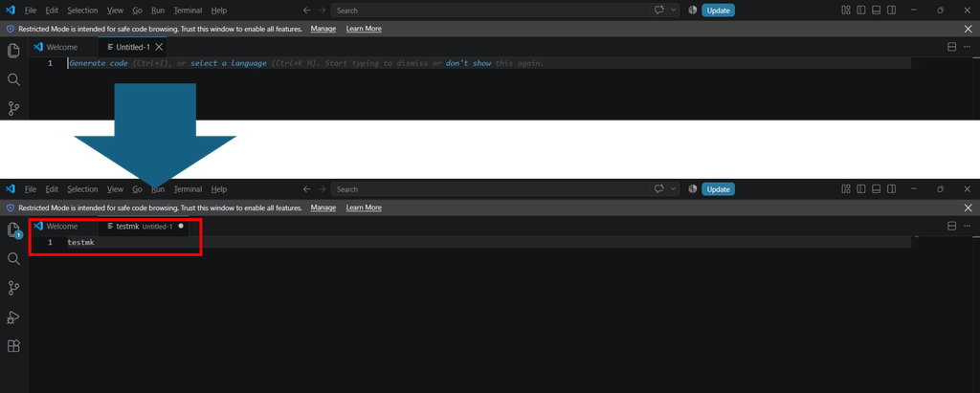The image size is (980, 393).
Task: Click the Copilot chat icon in the upper title bar
Action: (659, 10)
